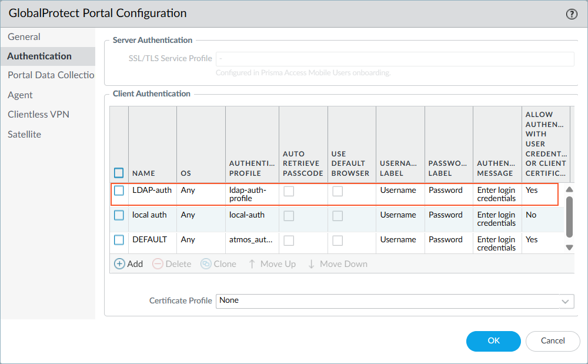The height and width of the screenshot is (364, 588).
Task: Toggle the select-all header checkbox
Action: coord(119,173)
